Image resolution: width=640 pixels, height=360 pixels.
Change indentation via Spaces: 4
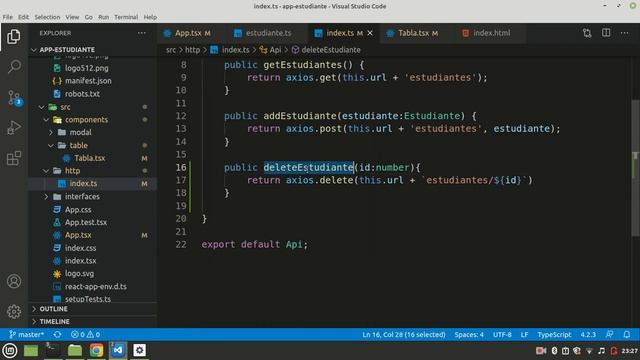pos(469,334)
